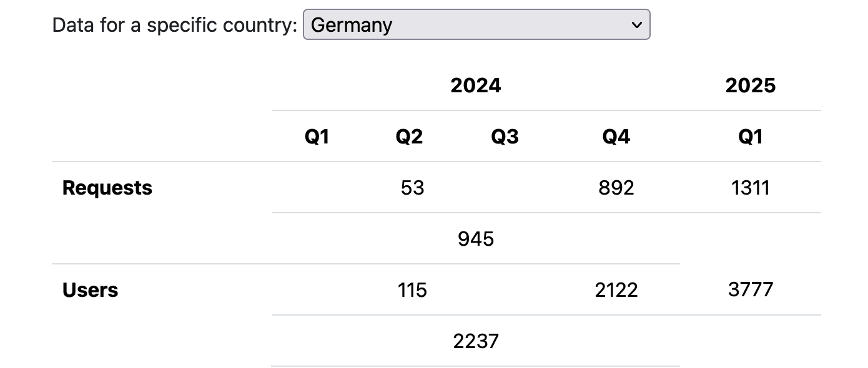Click the Q1 header under 2024
This screenshot has width=868, height=368.
pyautogui.click(x=317, y=137)
